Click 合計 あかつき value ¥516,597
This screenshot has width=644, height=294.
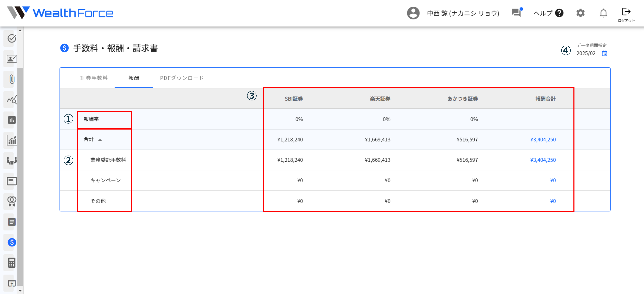pyautogui.click(x=467, y=140)
